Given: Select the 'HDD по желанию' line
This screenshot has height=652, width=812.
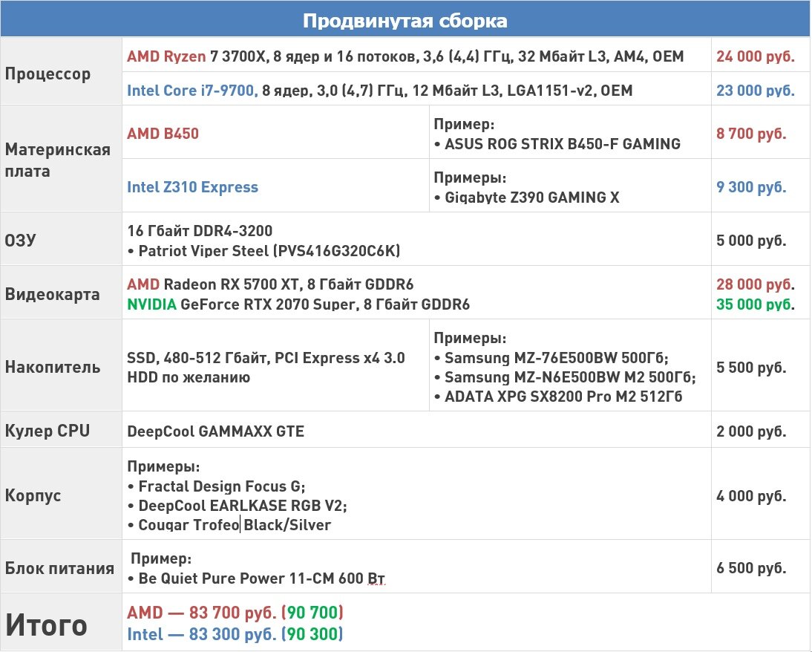Looking at the screenshot, I should (189, 377).
